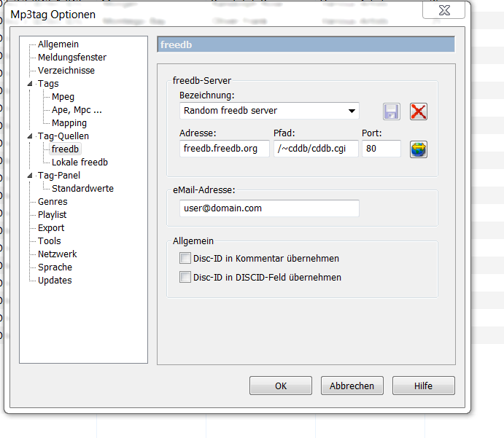504x438 pixels.
Task: Open Standardwerte under Tag-Panel
Action: pos(82,189)
